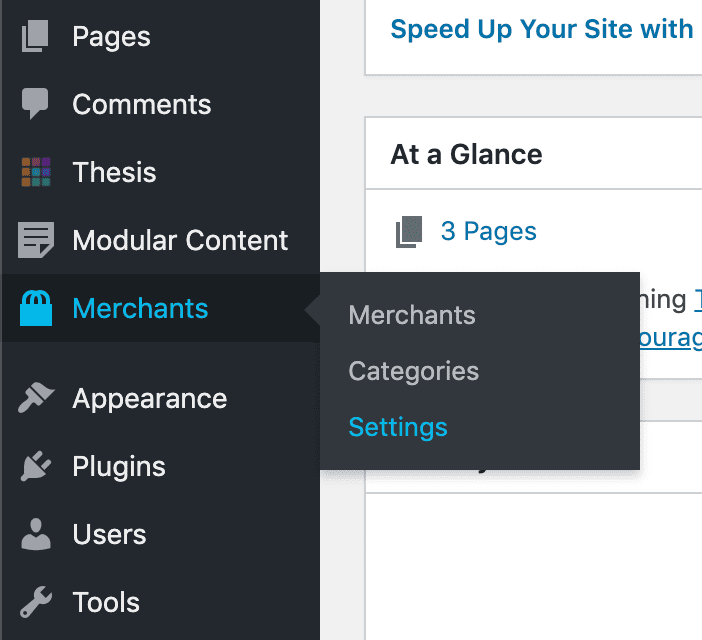Click the Comments speech bubble icon

tap(35, 103)
